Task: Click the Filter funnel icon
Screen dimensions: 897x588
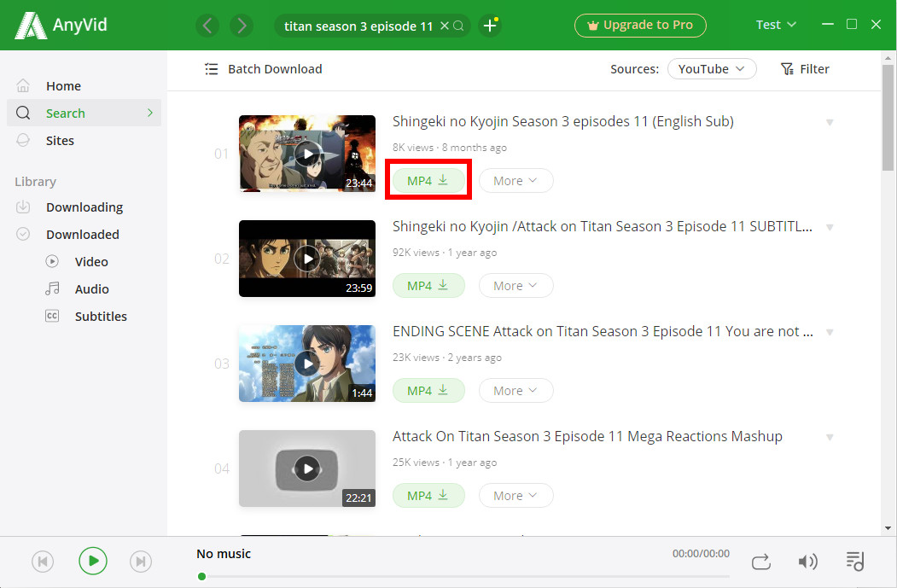Action: click(787, 69)
